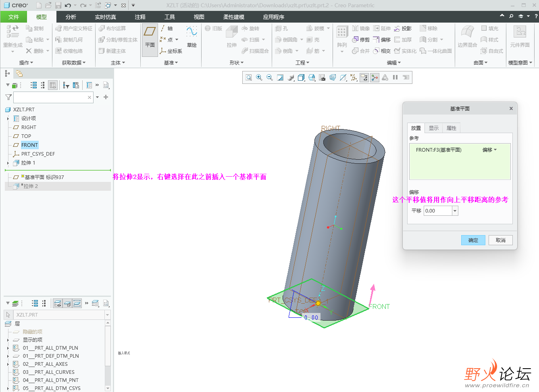Open the 基准 group dropdown
The height and width of the screenshot is (392, 539).
coord(171,63)
